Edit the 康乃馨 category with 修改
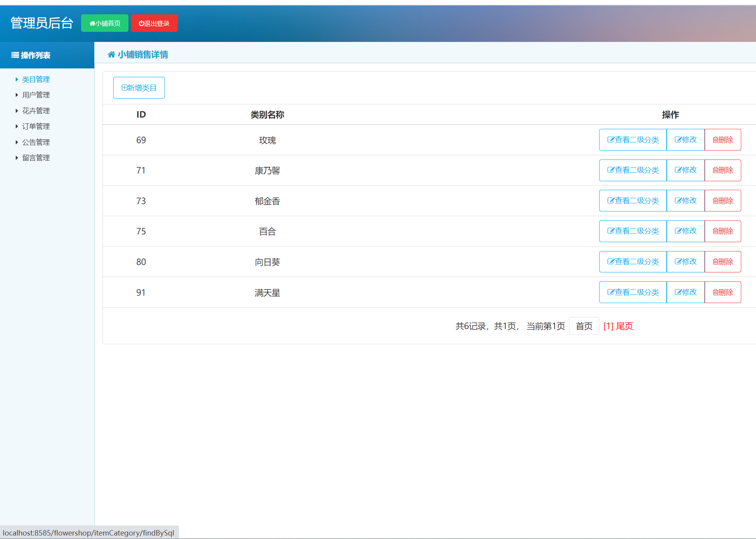The width and height of the screenshot is (756, 539). [x=685, y=170]
